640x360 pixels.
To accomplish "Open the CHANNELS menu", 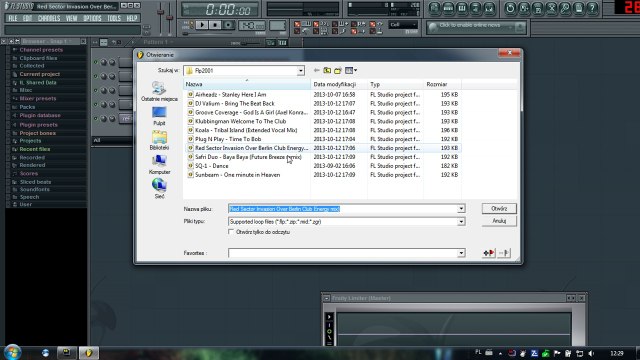I will click(49, 18).
